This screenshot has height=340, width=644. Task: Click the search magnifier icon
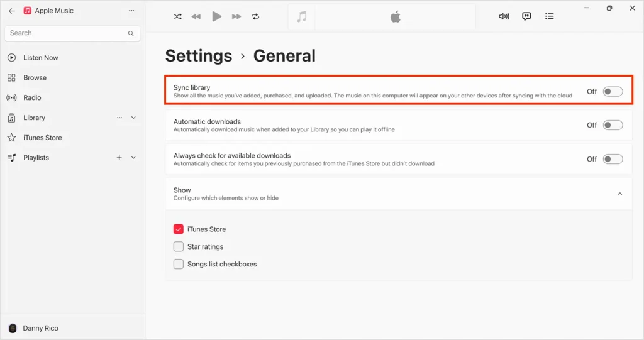click(131, 33)
